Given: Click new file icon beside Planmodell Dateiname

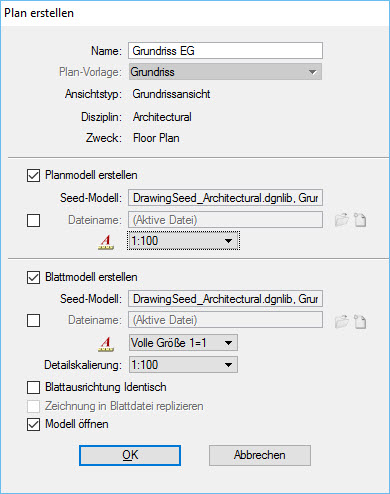Looking at the screenshot, I should [x=360, y=220].
